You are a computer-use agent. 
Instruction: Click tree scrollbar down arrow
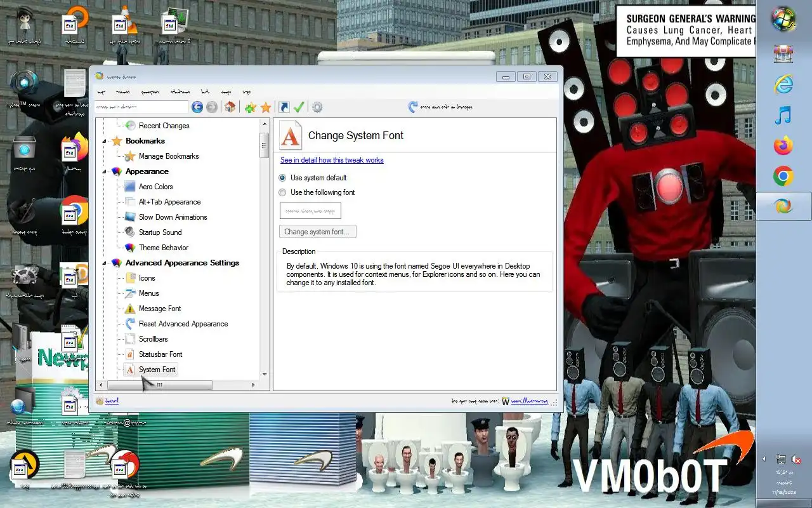(x=265, y=375)
